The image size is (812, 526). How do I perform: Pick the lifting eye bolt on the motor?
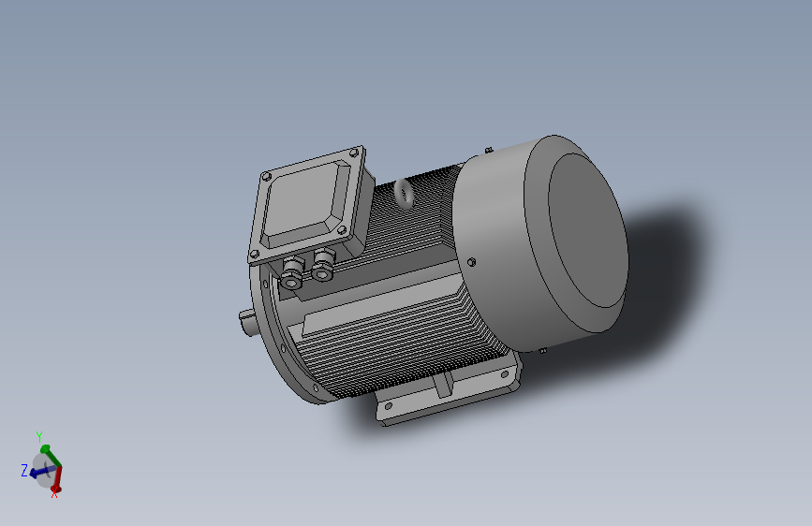point(404,193)
